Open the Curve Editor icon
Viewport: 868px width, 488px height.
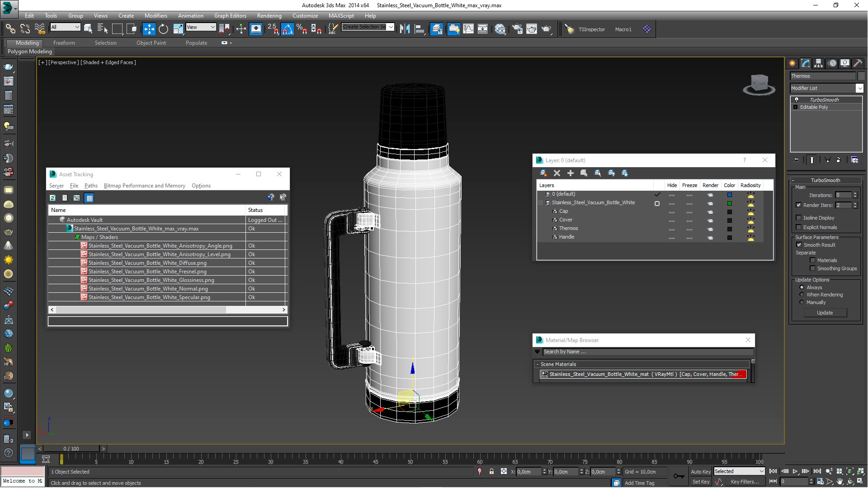pyautogui.click(x=468, y=29)
